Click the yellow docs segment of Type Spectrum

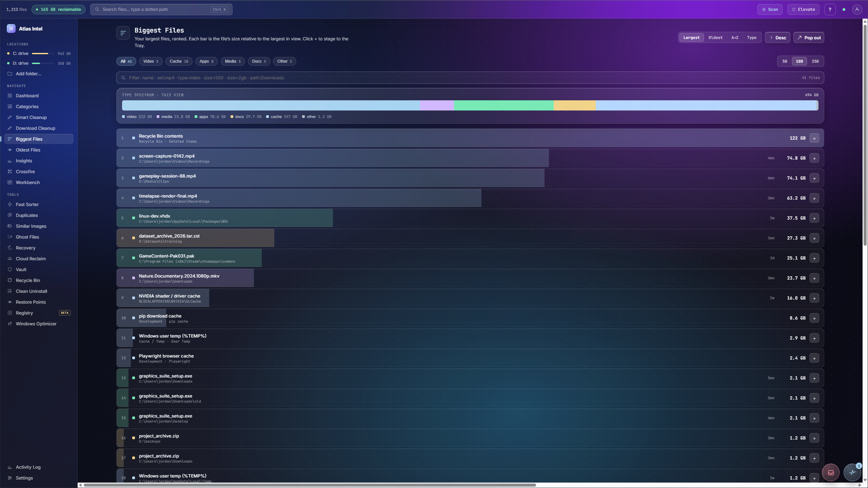575,105
